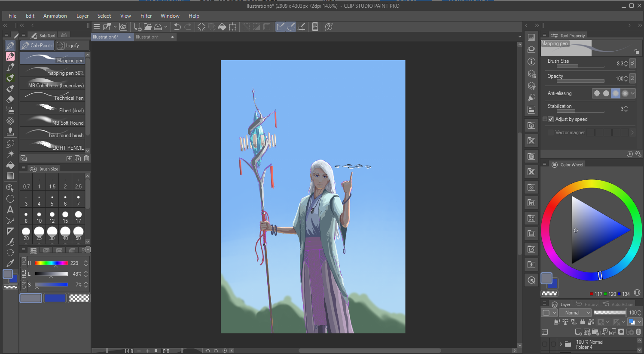Image resolution: width=644 pixels, height=354 pixels.
Task: Click the hue slider in HLS panel
Action: 51,263
